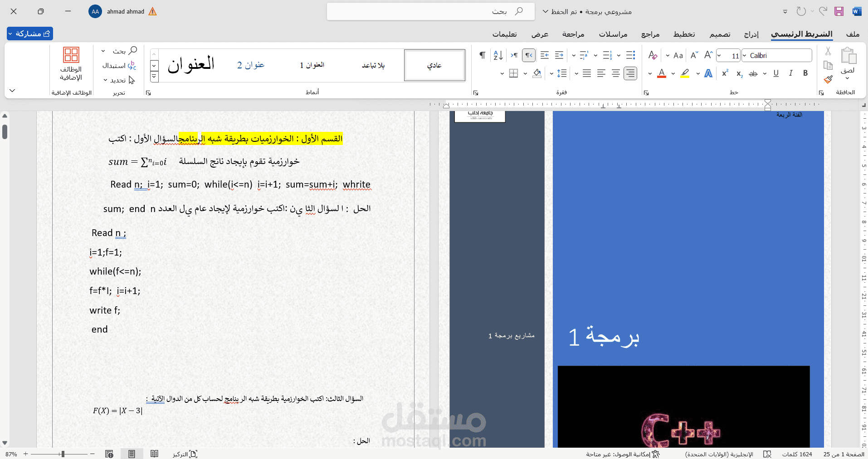Open the Layout (تخطيط) tab
The height and width of the screenshot is (459, 868).
tap(684, 34)
